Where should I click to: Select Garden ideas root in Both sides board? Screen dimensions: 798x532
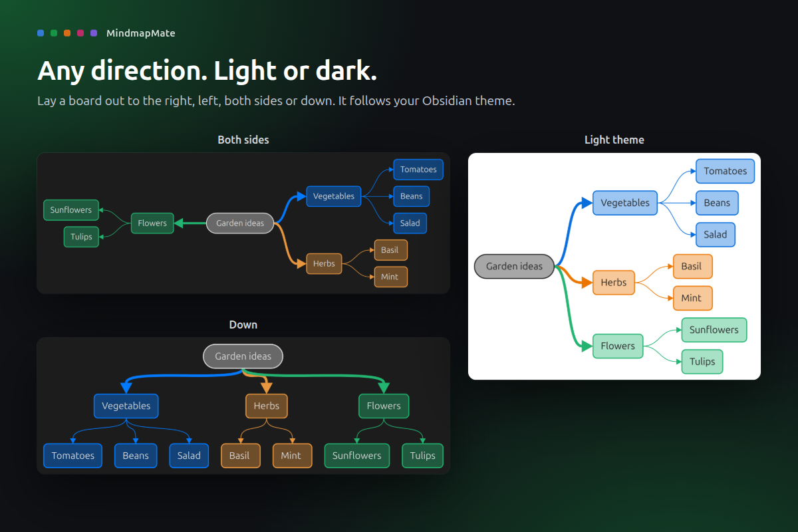point(240,223)
